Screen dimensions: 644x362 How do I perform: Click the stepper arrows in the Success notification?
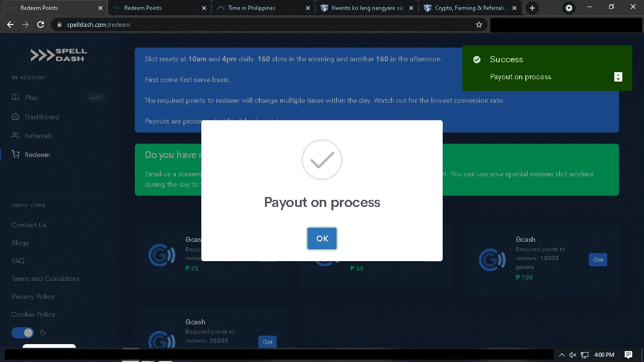(x=619, y=77)
